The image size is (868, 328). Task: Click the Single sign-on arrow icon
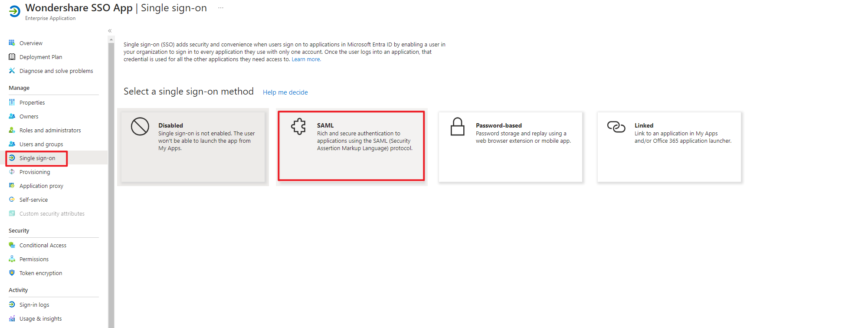tap(12, 158)
